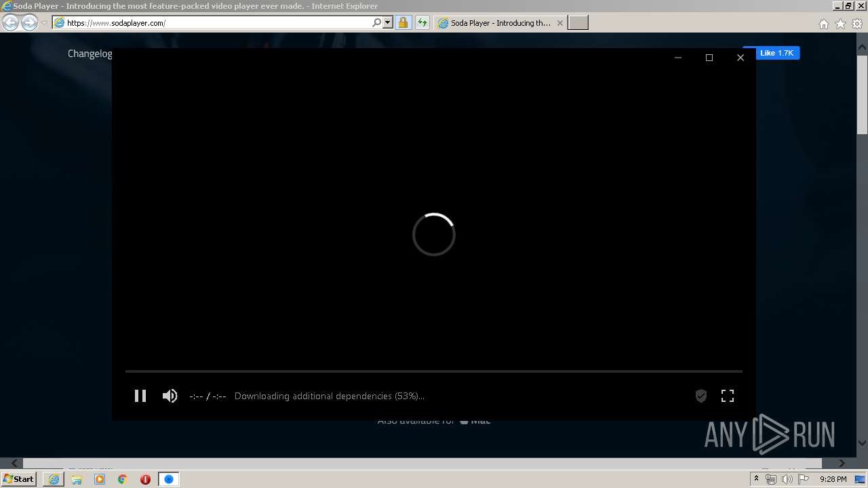Click the Internet Explorer forward button
Screen dimensions: 868x488
(x=29, y=22)
